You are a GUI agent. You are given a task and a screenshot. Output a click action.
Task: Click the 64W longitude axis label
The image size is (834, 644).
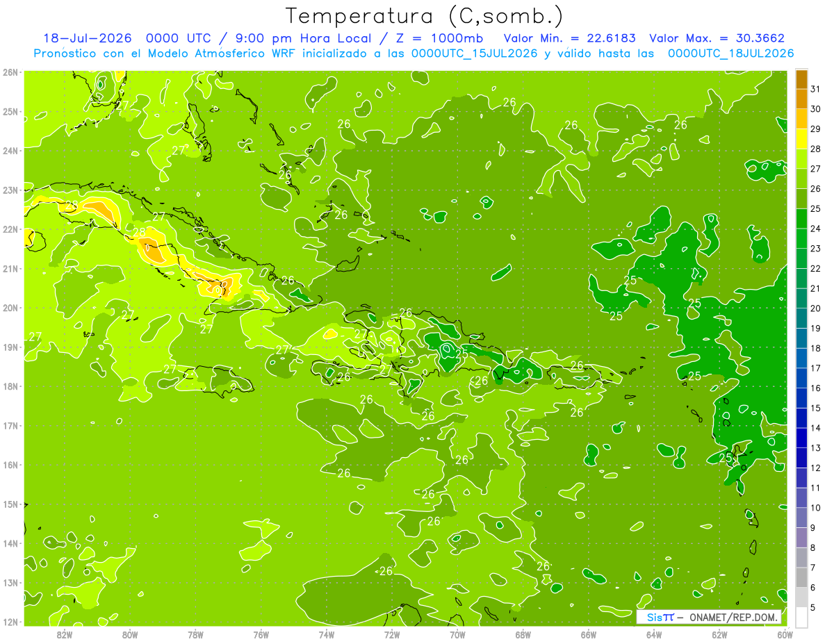pos(654,634)
